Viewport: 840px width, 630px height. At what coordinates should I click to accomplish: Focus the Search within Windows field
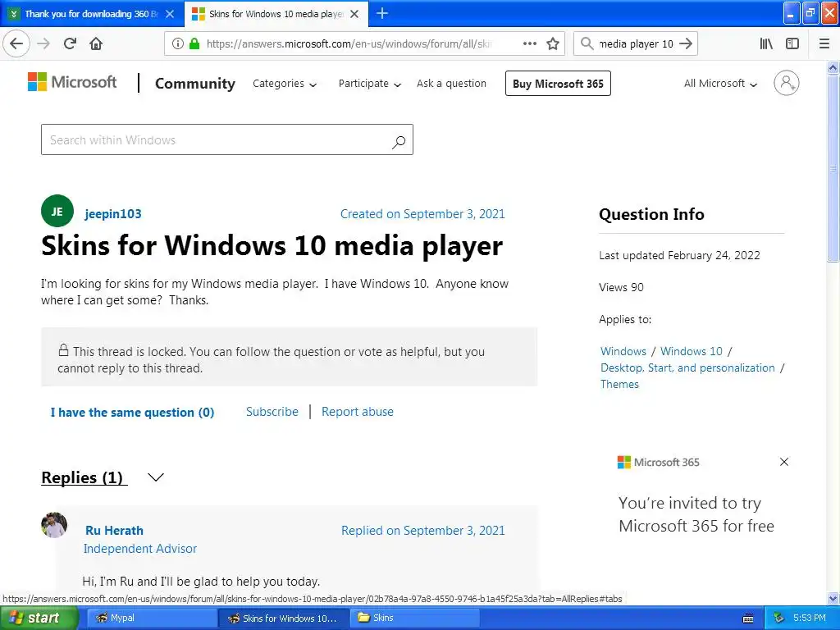tap(227, 139)
